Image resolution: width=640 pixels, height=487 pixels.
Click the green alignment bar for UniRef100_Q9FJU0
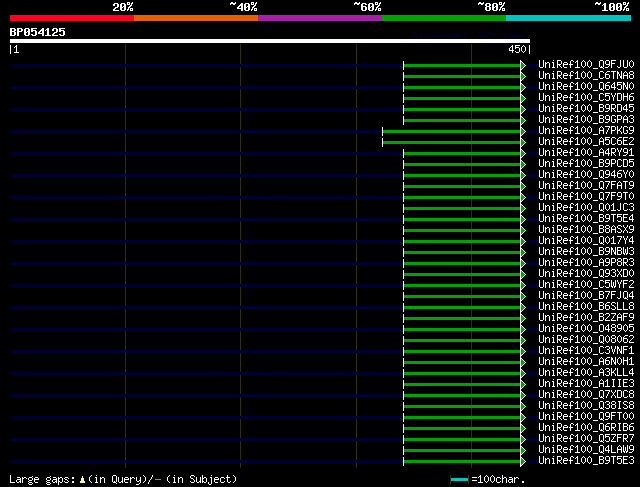pyautogui.click(x=462, y=65)
